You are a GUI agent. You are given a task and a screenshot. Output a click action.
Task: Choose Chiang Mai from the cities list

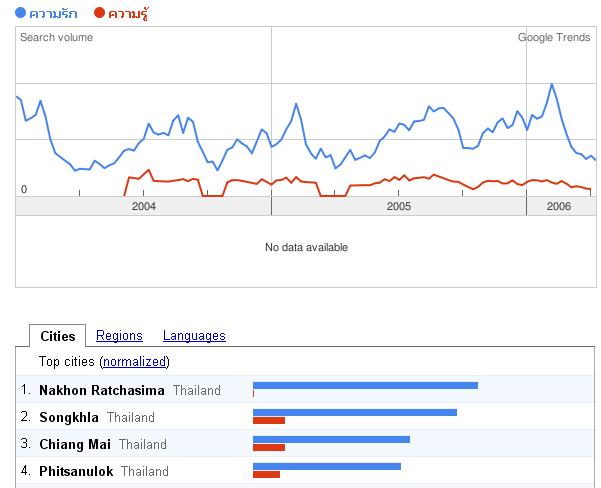tap(75, 444)
